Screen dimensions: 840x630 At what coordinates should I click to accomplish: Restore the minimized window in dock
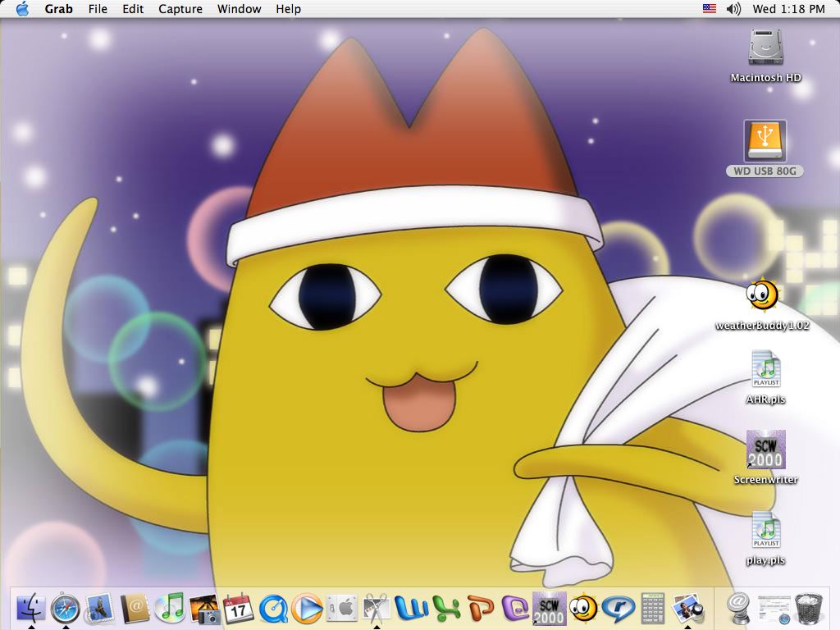tap(774, 608)
